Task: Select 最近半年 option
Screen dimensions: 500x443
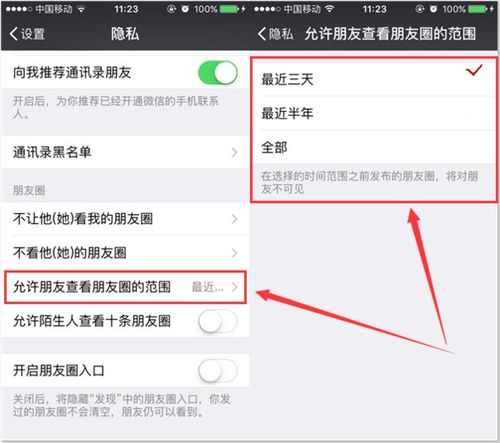Action: [x=373, y=113]
